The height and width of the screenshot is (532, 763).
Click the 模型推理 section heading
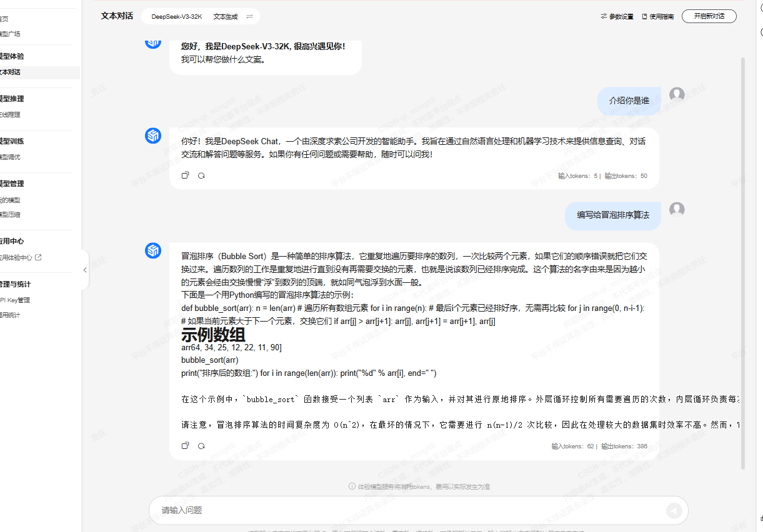(12, 99)
